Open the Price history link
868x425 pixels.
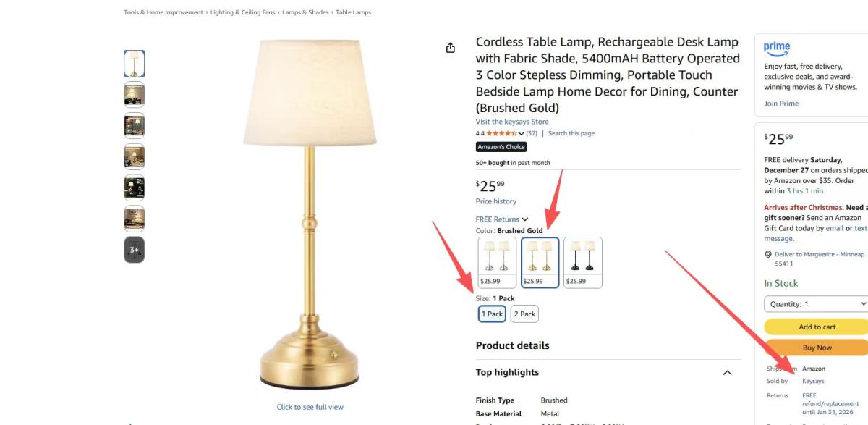click(x=495, y=201)
